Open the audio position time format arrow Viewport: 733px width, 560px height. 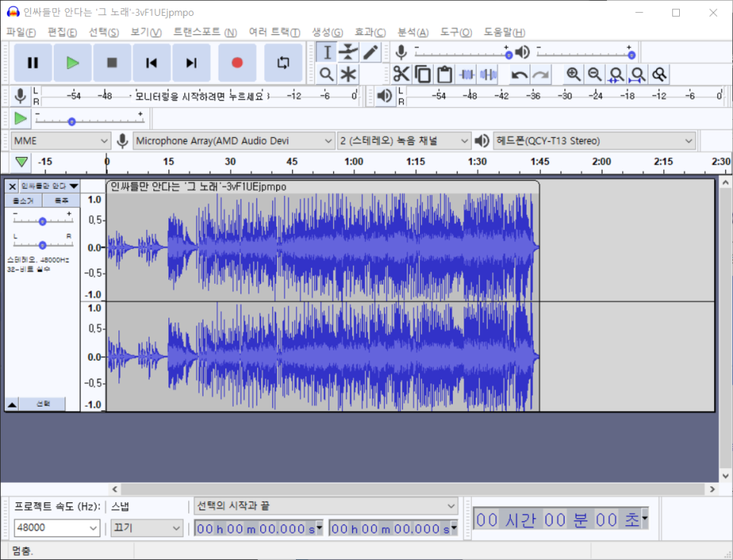pos(645,518)
